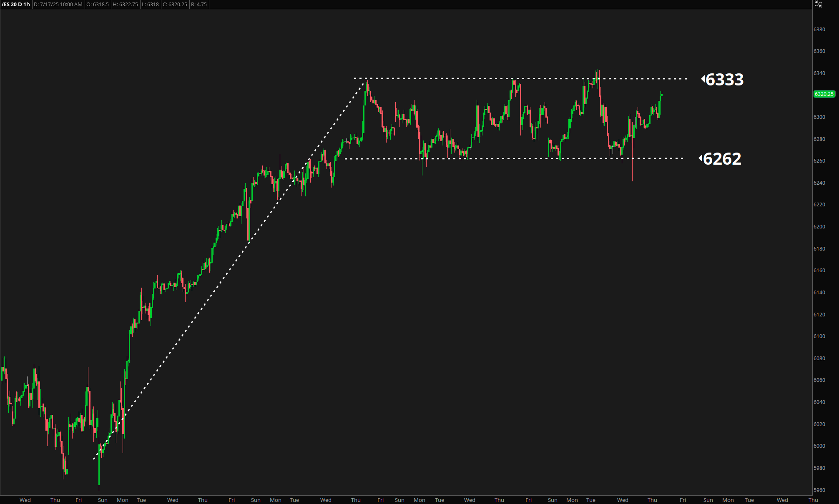Image resolution: width=839 pixels, height=504 pixels.
Task: Click the 6160 price axis label
Action: pyautogui.click(x=819, y=271)
